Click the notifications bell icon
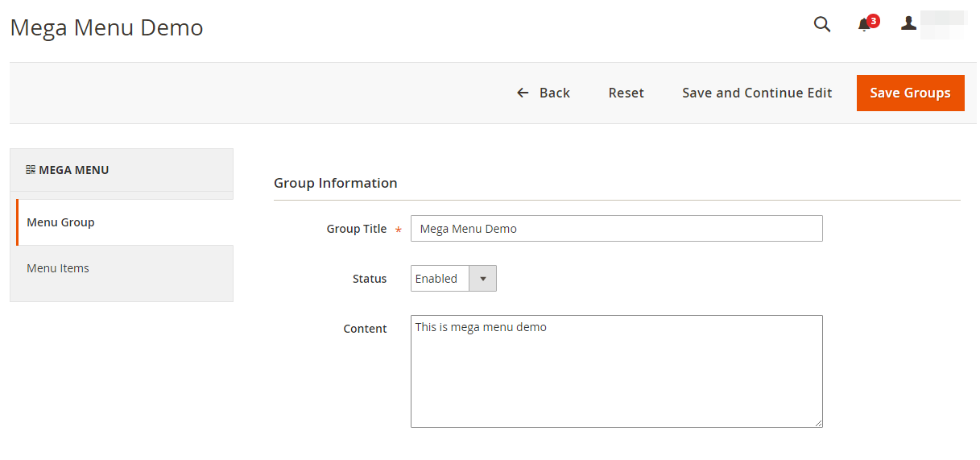980x460 pixels. [864, 25]
